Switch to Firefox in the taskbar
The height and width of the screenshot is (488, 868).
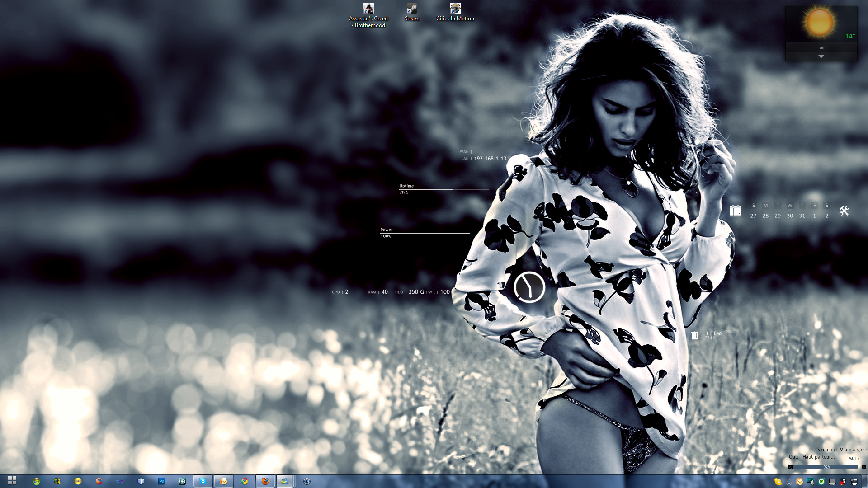tap(265, 481)
